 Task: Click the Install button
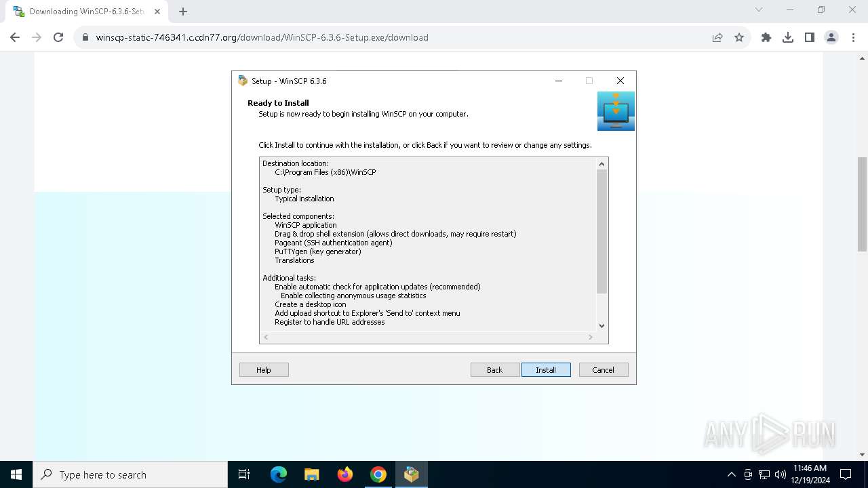[x=546, y=370]
